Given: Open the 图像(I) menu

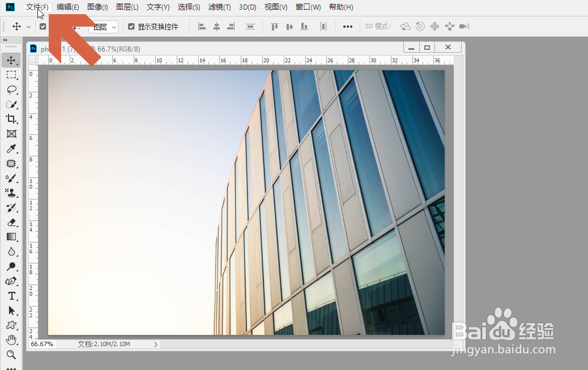Looking at the screenshot, I should pos(97,7).
